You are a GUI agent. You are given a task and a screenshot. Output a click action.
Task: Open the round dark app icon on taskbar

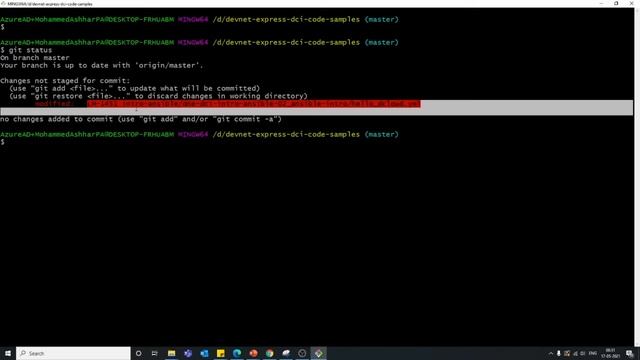(302, 353)
